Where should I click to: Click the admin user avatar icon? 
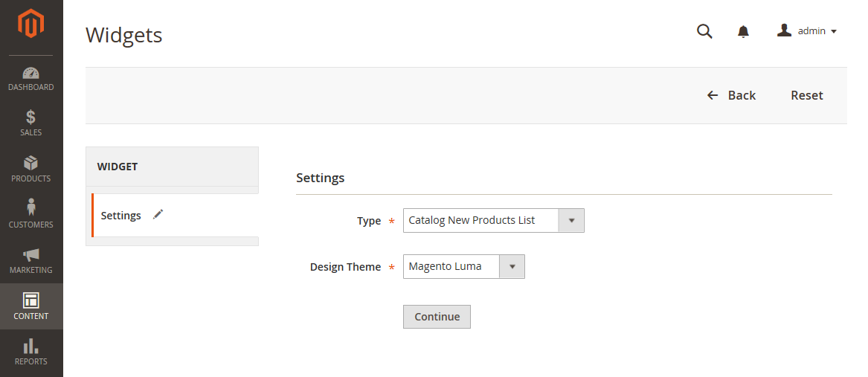click(x=785, y=30)
